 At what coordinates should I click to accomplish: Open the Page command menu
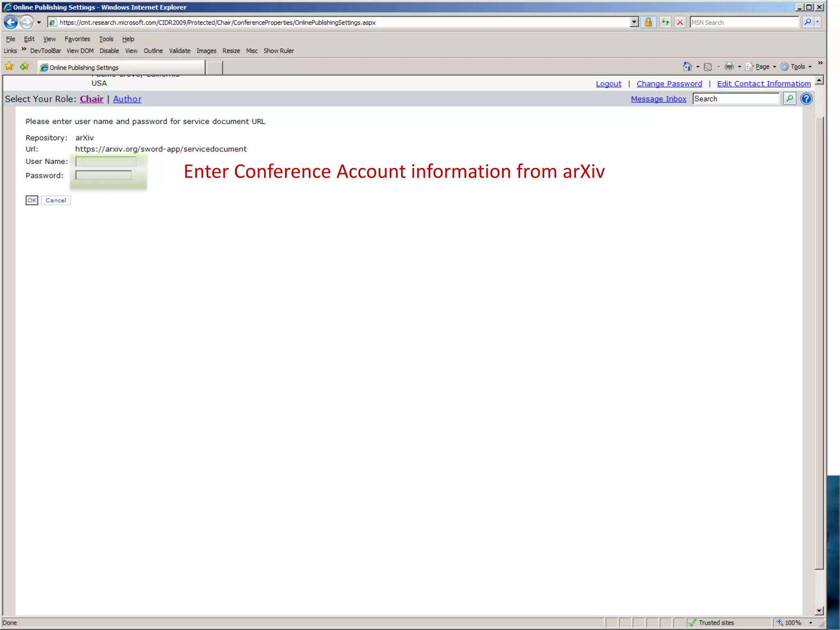pos(760,66)
